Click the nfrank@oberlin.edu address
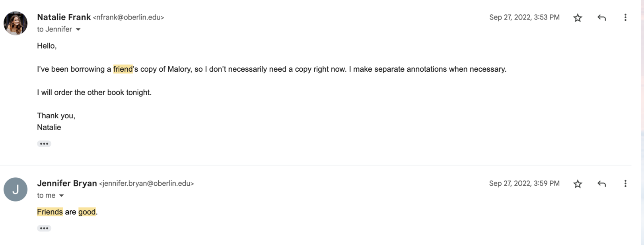This screenshot has height=245, width=644. coord(128,18)
